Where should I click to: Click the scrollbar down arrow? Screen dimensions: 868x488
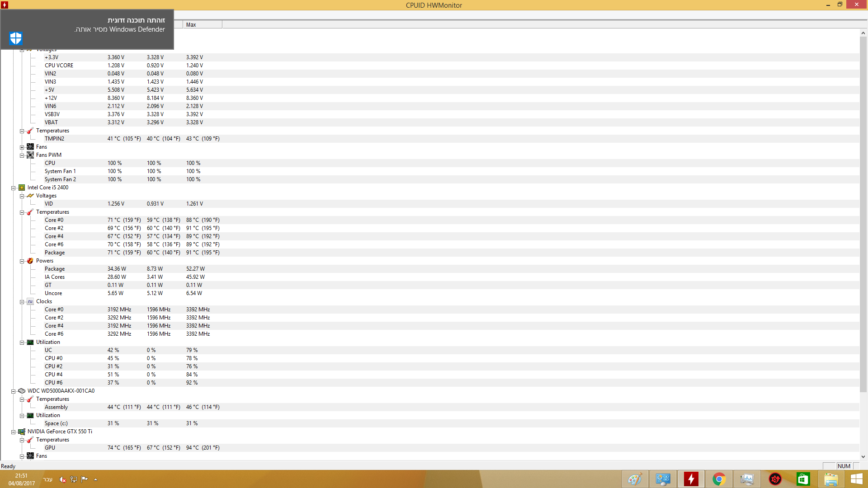point(863,456)
